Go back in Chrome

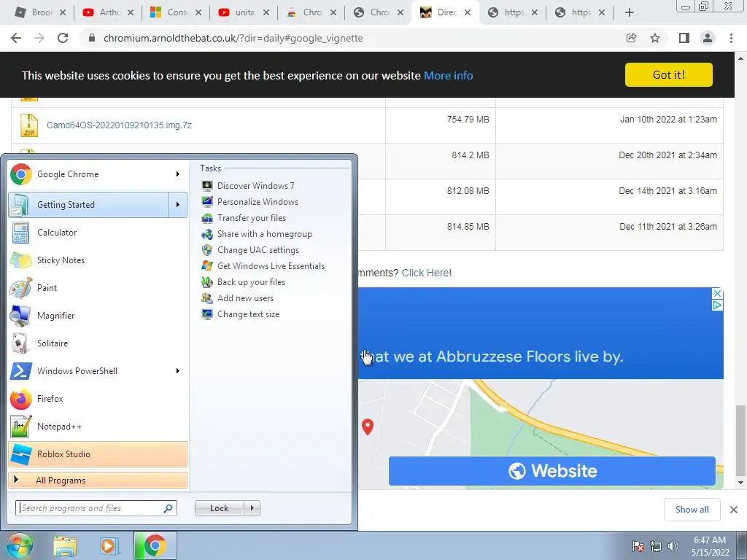[x=16, y=38]
